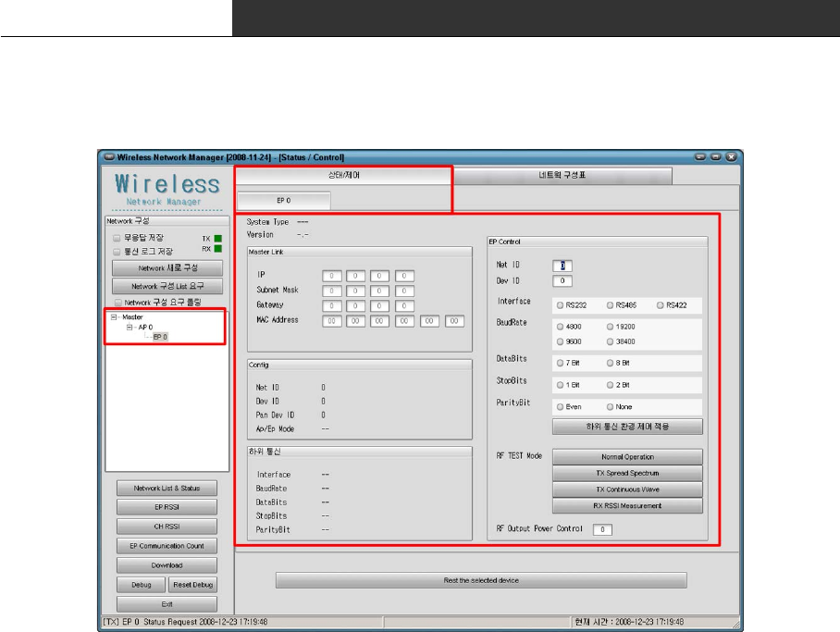Click the 현재 시간 status bar entry

point(629,622)
